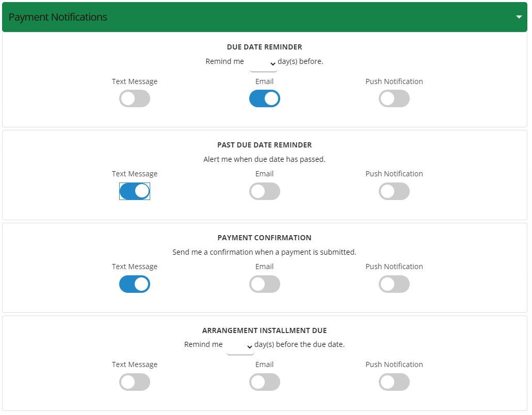Click the Past Due Date Reminder heading
The width and height of the screenshot is (532, 415).
coord(265,145)
